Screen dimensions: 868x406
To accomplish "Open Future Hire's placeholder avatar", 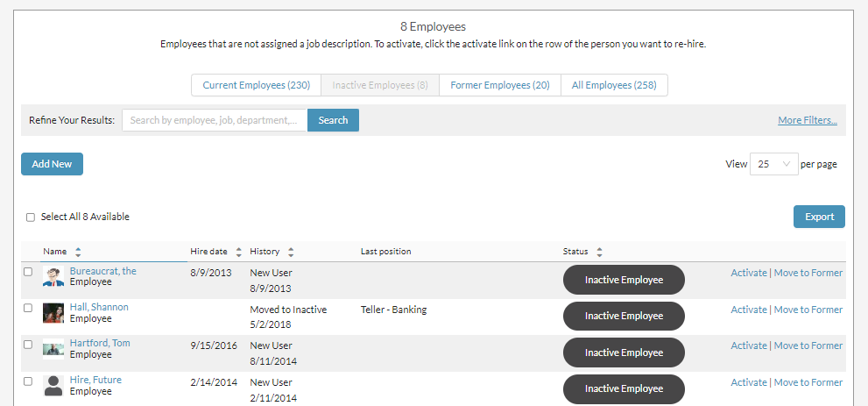I will tap(53, 386).
